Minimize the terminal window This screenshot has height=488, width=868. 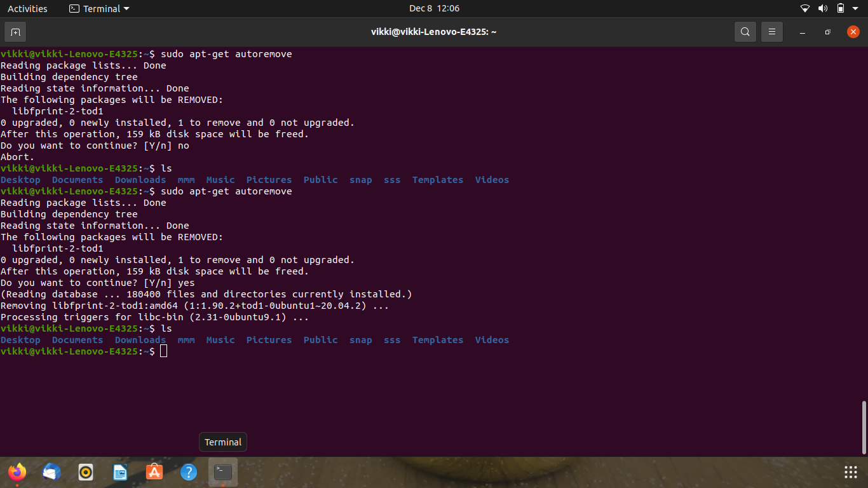pyautogui.click(x=803, y=32)
